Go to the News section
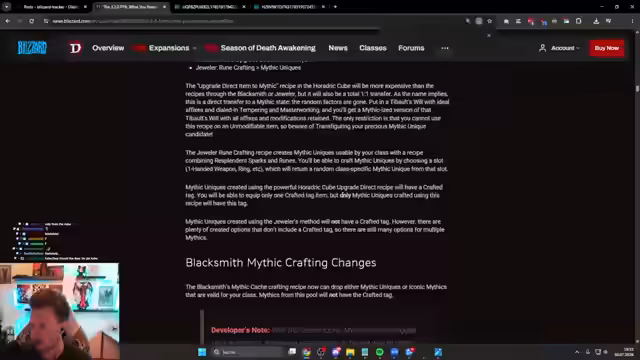Screen dimensions: 640x360 pyautogui.click(x=338, y=48)
